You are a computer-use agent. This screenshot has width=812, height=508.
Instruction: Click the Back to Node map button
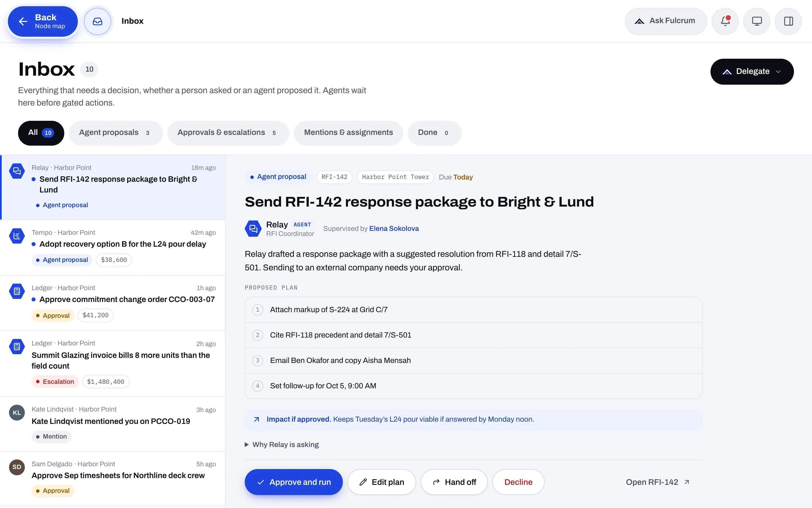[x=43, y=21]
